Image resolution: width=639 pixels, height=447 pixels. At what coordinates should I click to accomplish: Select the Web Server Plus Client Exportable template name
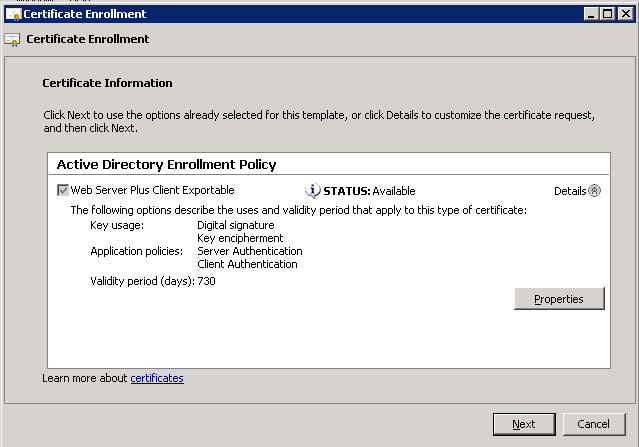coord(152,190)
